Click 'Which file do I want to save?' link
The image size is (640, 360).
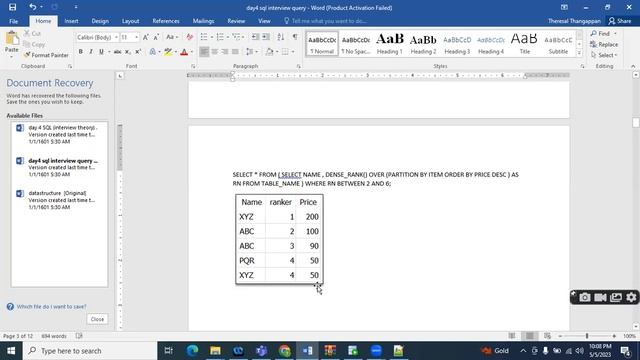pos(51,307)
